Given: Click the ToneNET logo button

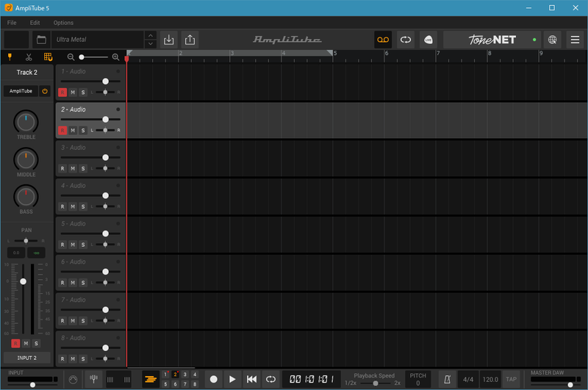Looking at the screenshot, I should pyautogui.click(x=492, y=40).
